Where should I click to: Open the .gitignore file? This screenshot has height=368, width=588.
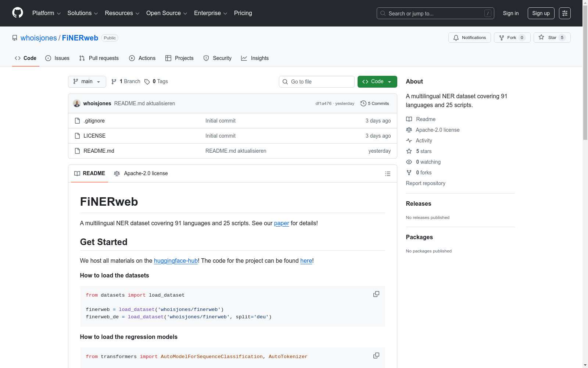point(94,121)
